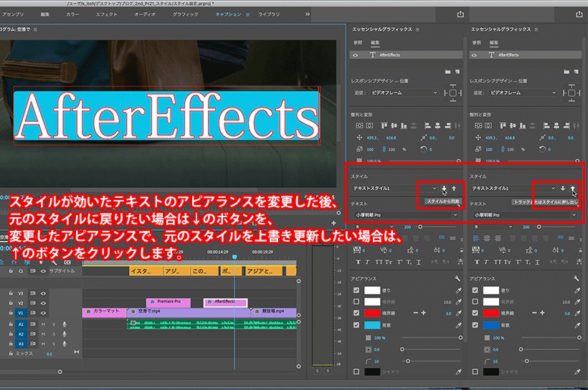Apply faux bold T in left panel
This screenshot has width=588, height=390.
(x=358, y=262)
